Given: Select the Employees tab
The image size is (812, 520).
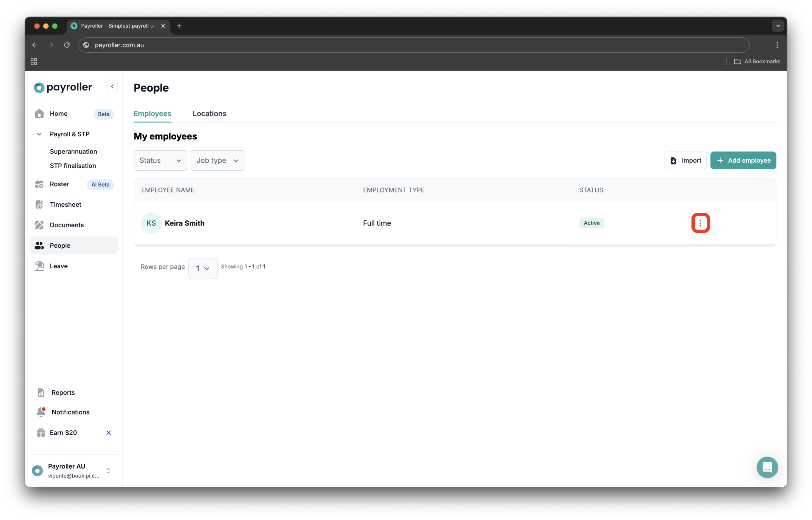Looking at the screenshot, I should point(152,114).
